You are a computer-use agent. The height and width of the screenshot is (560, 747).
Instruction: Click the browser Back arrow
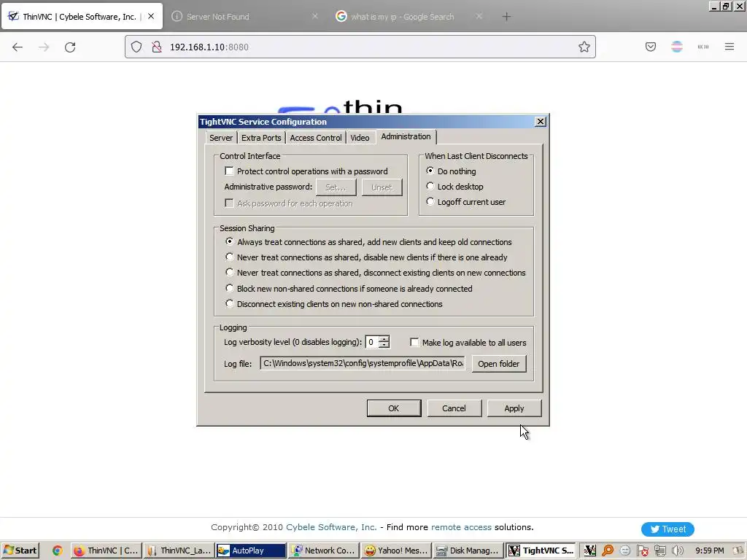tap(18, 47)
